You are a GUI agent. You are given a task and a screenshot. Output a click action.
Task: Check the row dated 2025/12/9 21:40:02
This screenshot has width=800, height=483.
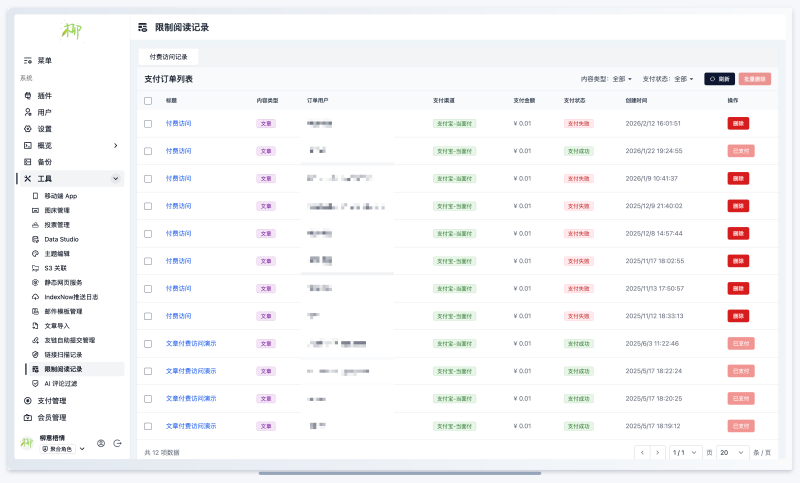(148, 206)
